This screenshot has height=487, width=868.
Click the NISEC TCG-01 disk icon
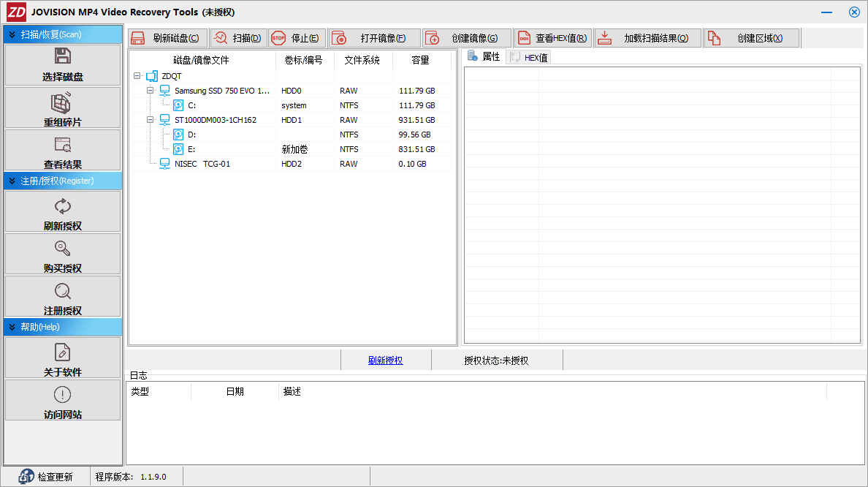[164, 164]
